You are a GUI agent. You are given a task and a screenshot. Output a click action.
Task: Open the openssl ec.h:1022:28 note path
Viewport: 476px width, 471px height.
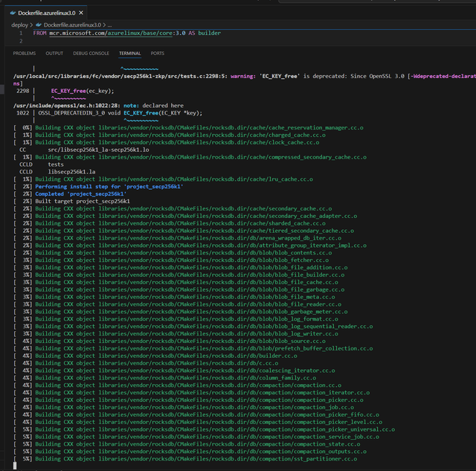point(67,106)
